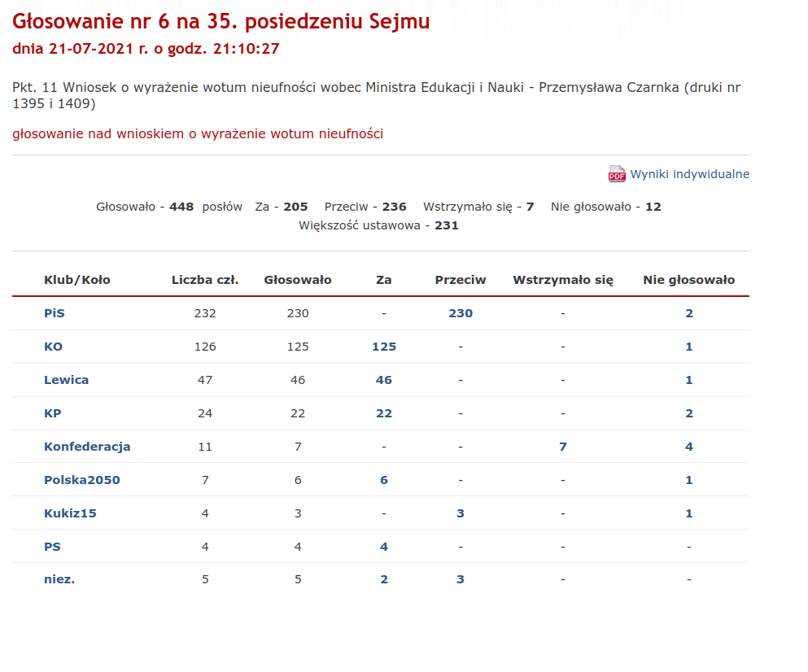
Task: Click Konfederacja Wstrzymało się count 7
Action: 563,447
